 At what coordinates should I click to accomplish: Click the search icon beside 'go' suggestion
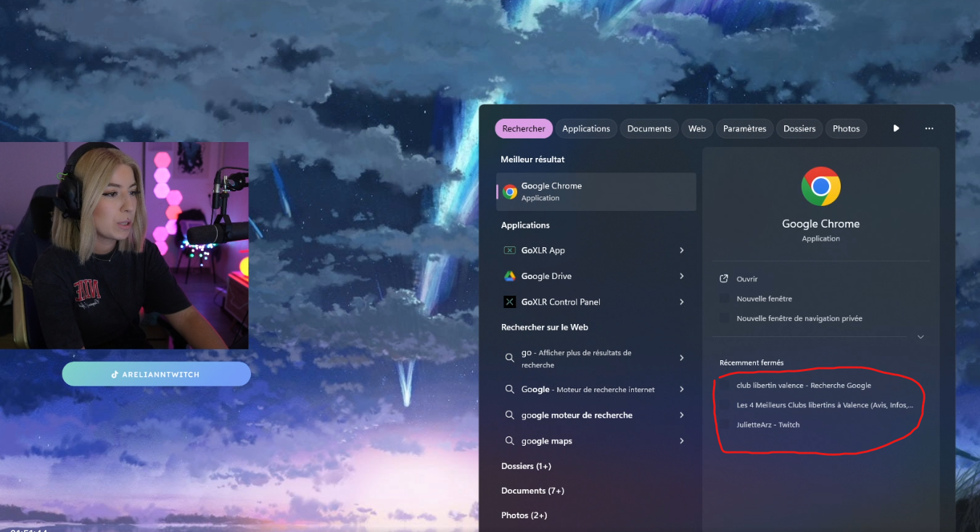click(x=509, y=358)
